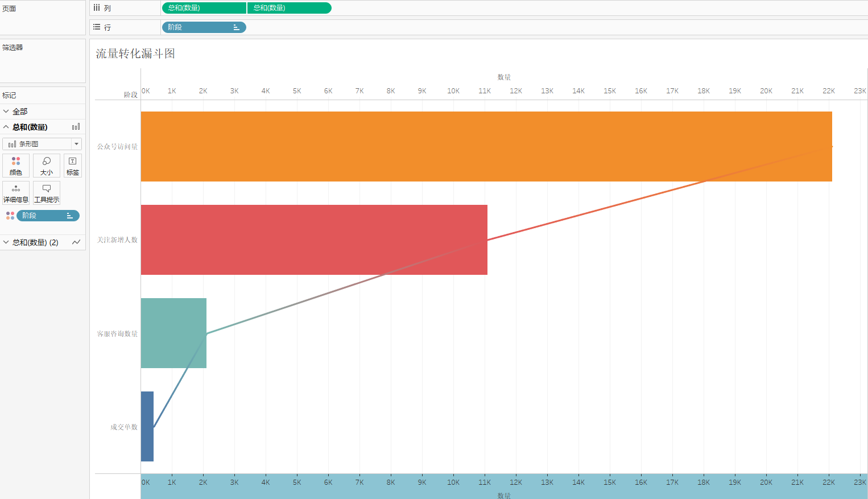
Task: Click the 公众号访问量 row label
Action: click(117, 147)
